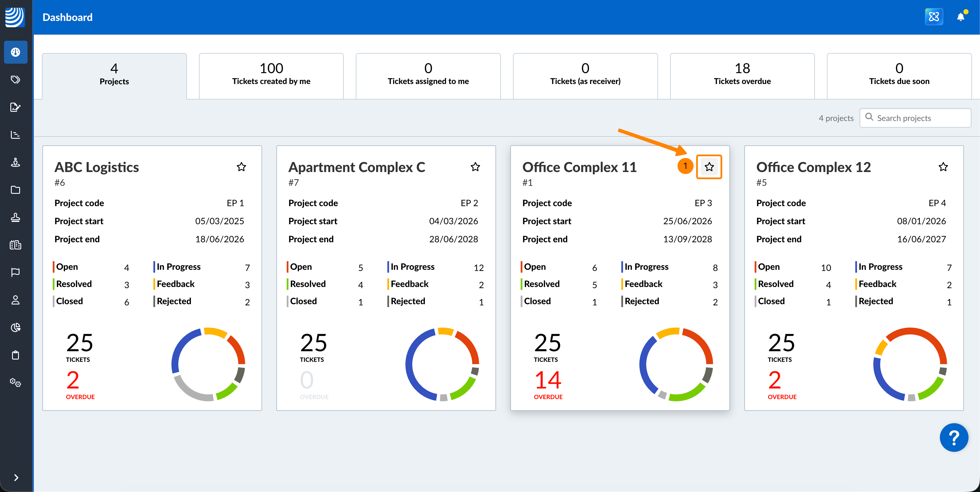Click ABC Logistics ticket donut chart
980x492 pixels.
208,364
